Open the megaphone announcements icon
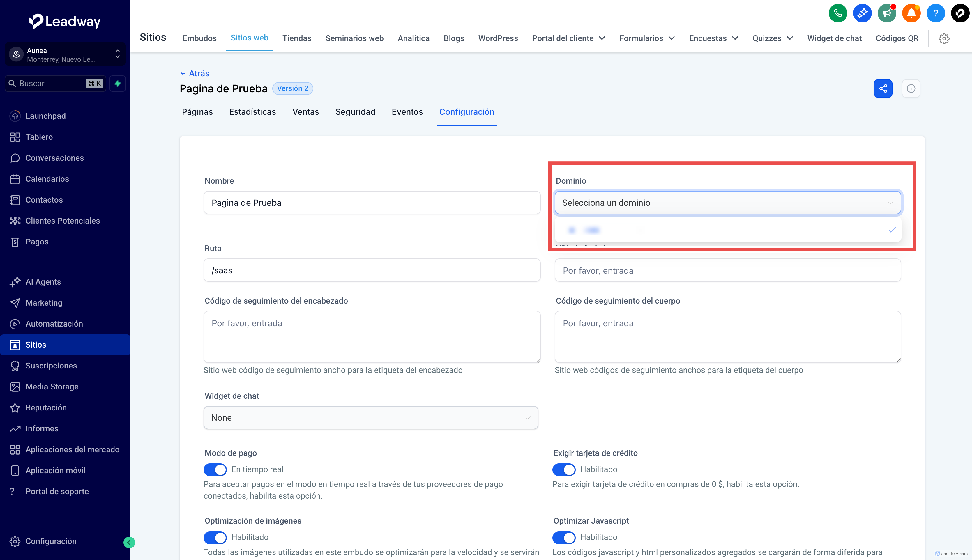Viewport: 972px width, 560px height. pyautogui.click(x=887, y=13)
